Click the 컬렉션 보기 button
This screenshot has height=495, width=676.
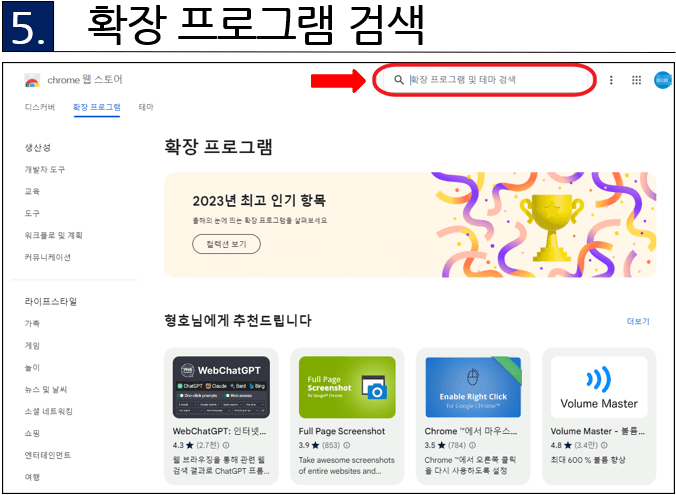coord(226,244)
